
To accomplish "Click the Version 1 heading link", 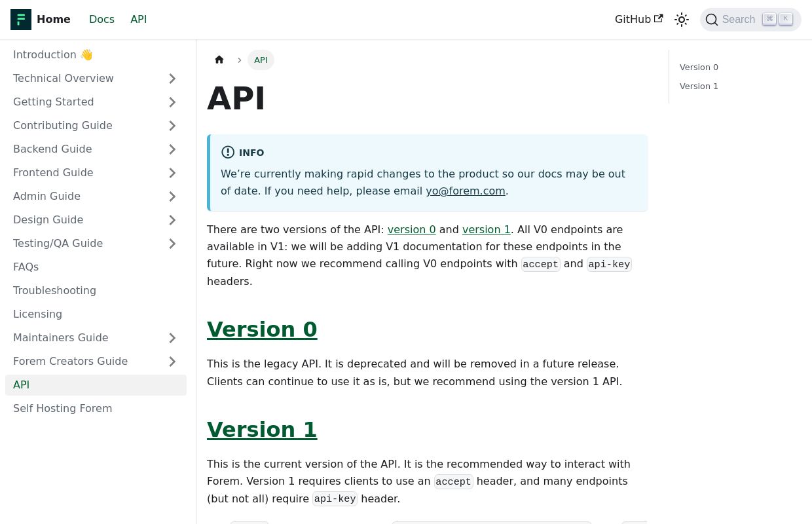I will (x=262, y=430).
